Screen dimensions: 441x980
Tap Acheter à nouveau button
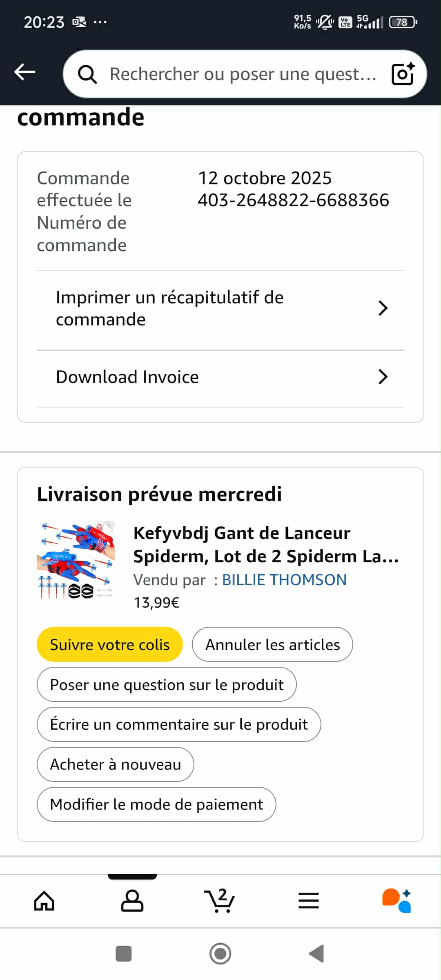[x=116, y=764]
